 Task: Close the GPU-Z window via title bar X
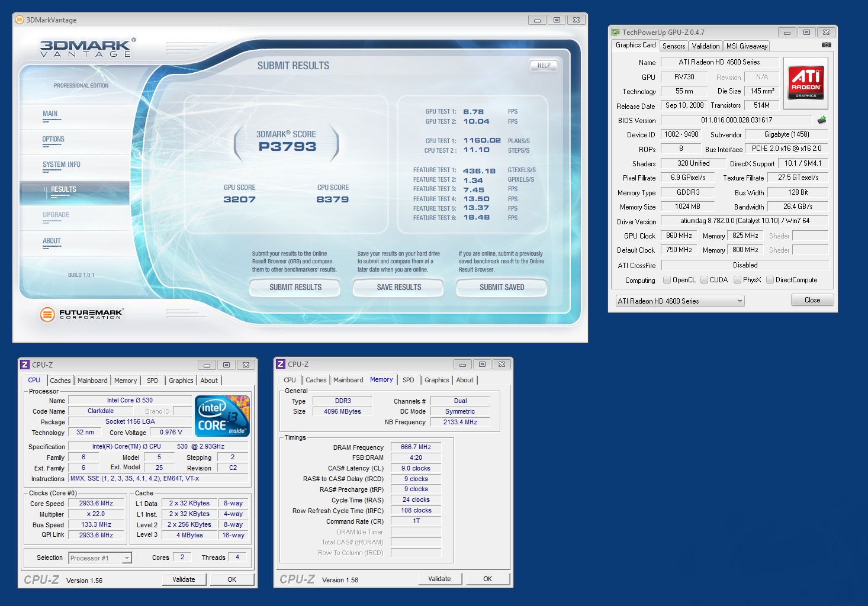(826, 32)
